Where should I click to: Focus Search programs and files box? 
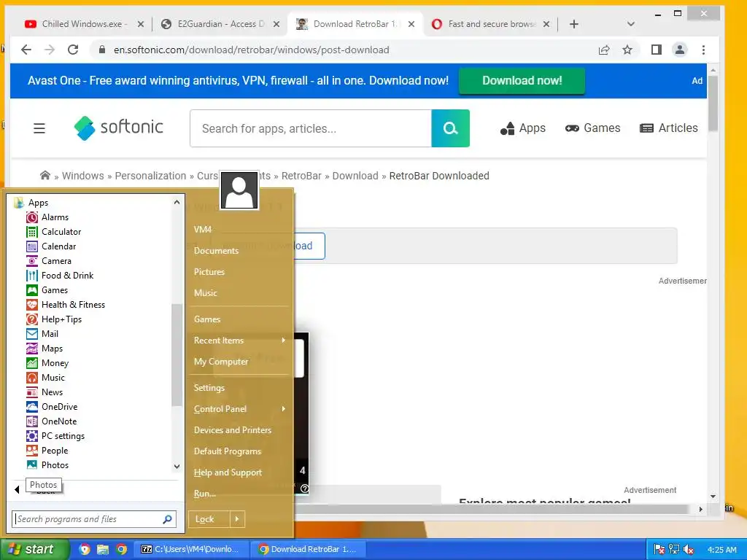coord(94,519)
